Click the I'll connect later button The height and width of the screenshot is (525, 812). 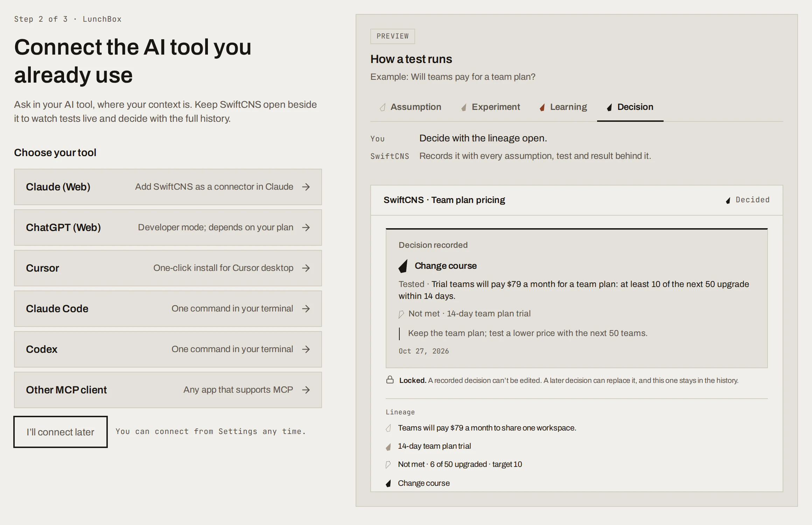point(61,432)
